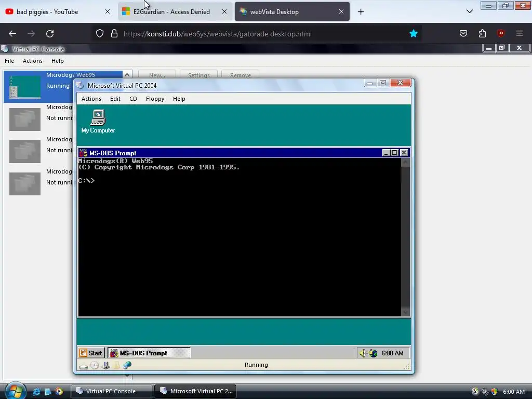
Task: Click the Settings button in Virtual PC Console
Action: point(199,75)
